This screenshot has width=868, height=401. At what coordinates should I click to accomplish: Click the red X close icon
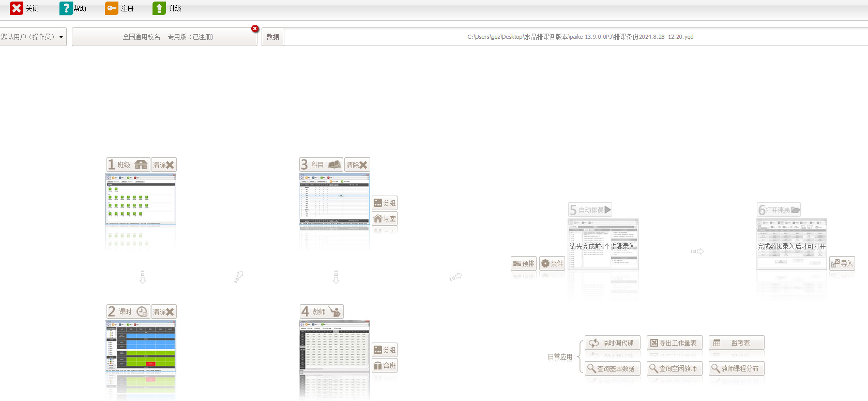(17, 8)
